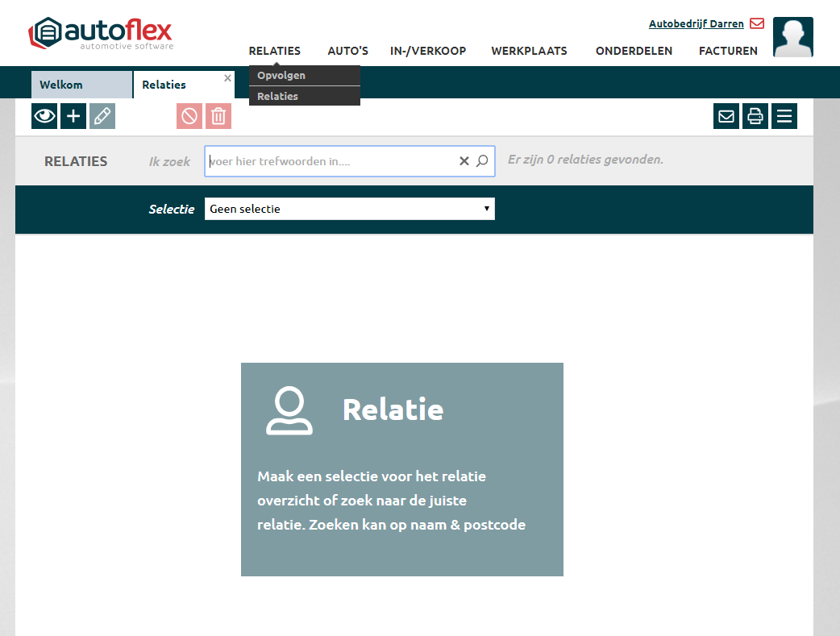Click the printer icon
The width and height of the screenshot is (840, 636).
pyautogui.click(x=755, y=116)
